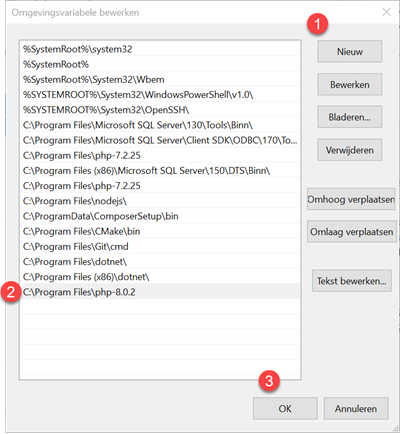Open Tekst bewerken... editor
The width and height of the screenshot is (400, 434).
coord(352,281)
